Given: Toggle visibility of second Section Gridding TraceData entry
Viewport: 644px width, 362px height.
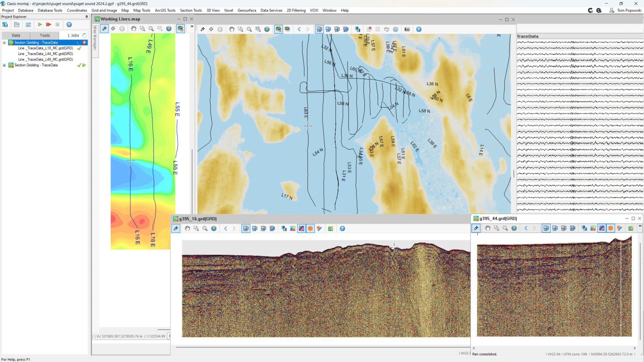Looking at the screenshot, I should pyautogui.click(x=79, y=64).
